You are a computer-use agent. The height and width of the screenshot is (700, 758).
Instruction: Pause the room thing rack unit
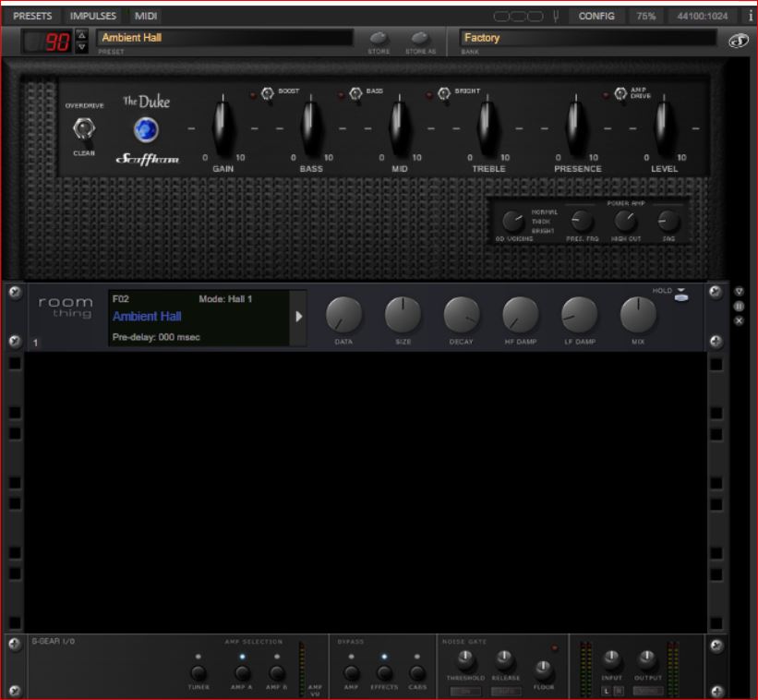point(740,306)
